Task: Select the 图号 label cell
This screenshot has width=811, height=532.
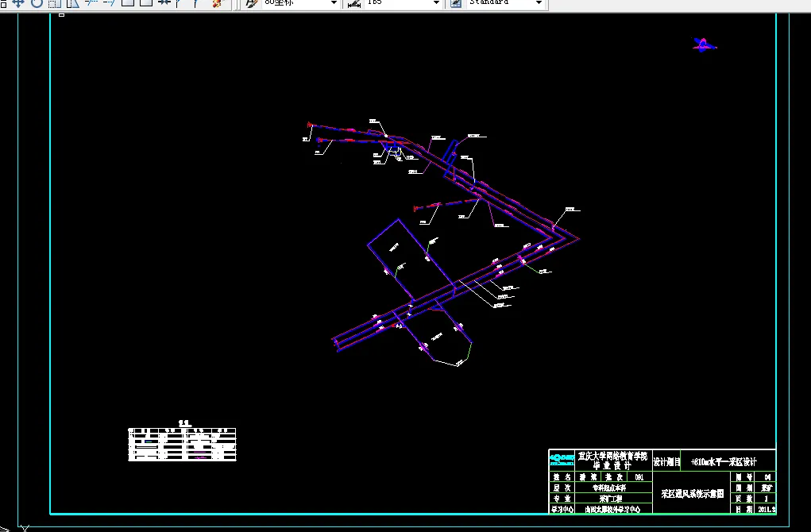Action: pyautogui.click(x=743, y=476)
